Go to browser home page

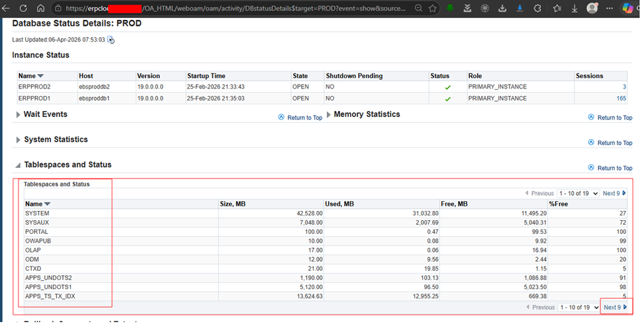click(40, 9)
